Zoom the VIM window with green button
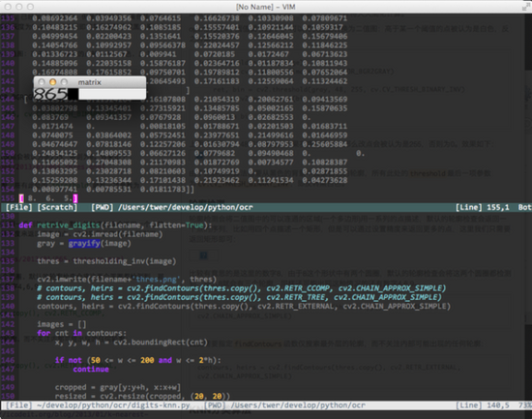Image resolution: width=532 pixels, height=419 pixels. (x=30, y=7)
